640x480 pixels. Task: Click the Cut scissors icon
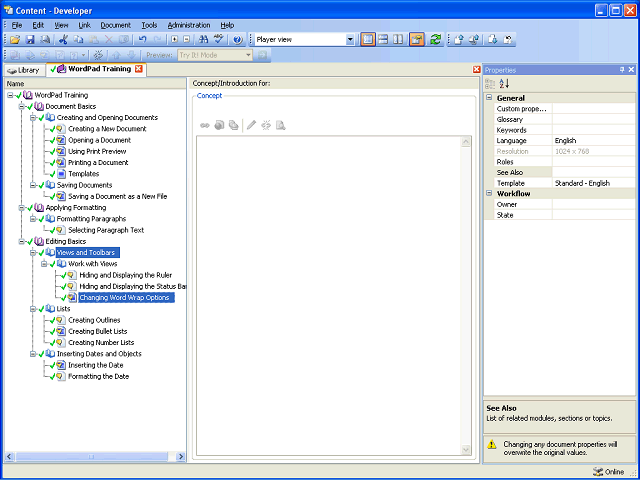63,40
